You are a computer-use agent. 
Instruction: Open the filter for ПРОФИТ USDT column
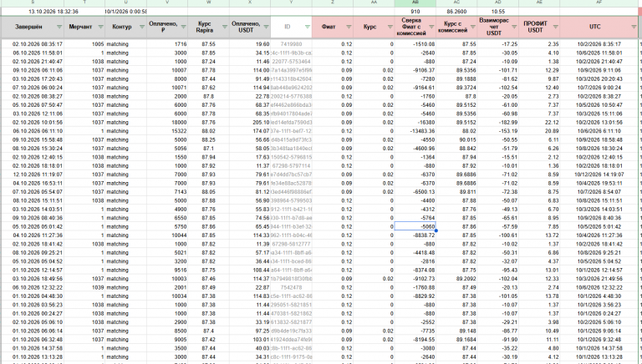tap(555, 27)
